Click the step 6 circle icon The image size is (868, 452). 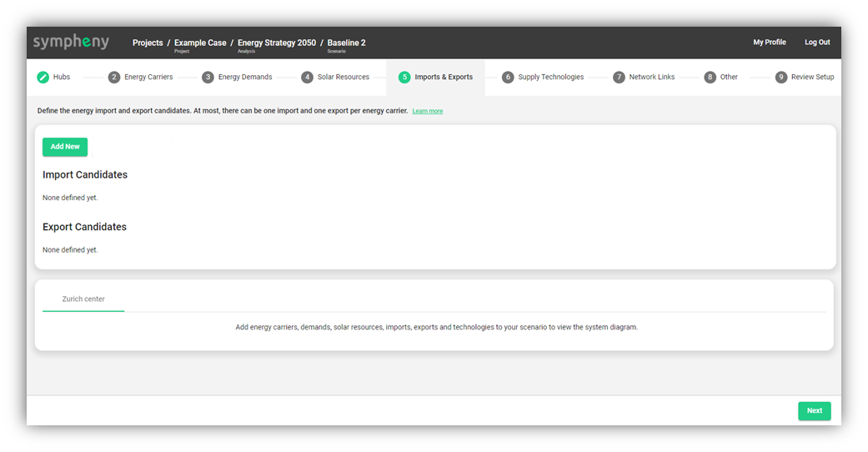pos(508,78)
